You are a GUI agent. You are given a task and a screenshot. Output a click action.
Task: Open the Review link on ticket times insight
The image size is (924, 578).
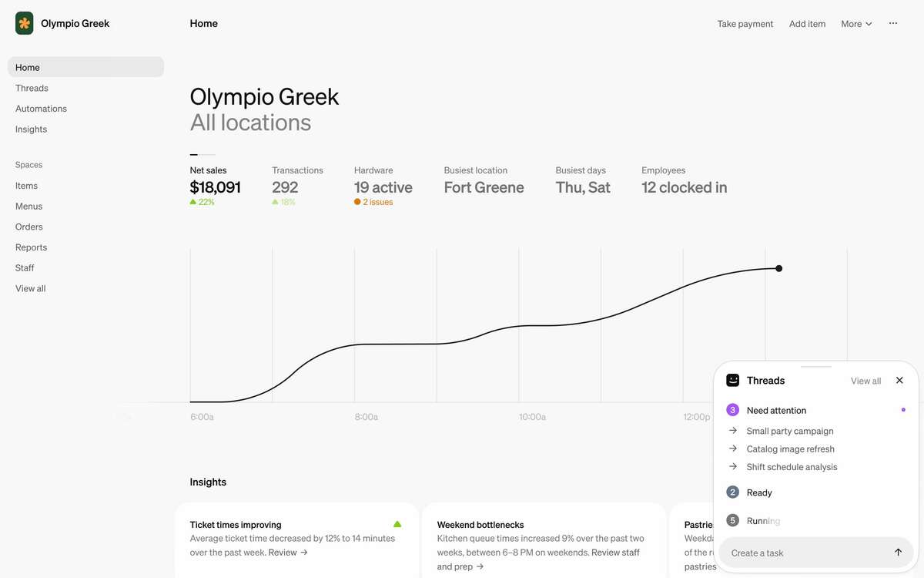288,553
